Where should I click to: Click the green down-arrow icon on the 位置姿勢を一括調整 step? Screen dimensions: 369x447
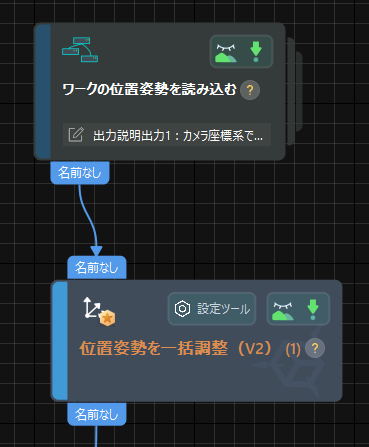tap(313, 310)
